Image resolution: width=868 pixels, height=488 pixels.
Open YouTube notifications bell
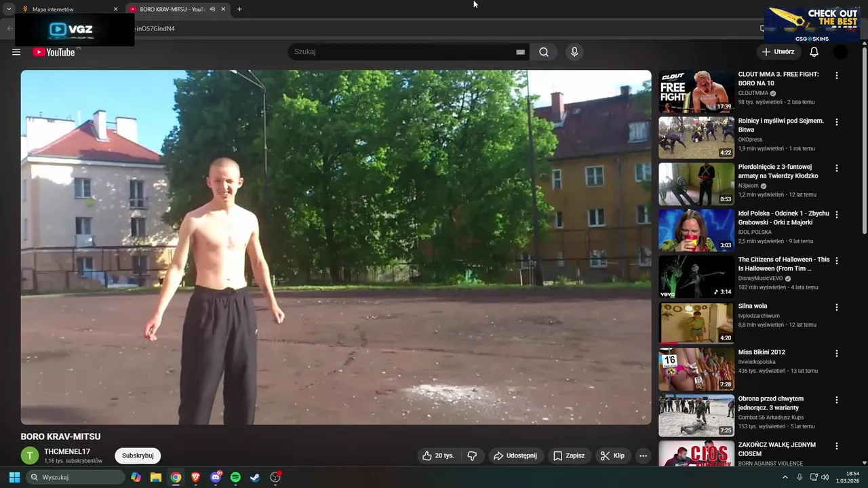coord(814,52)
